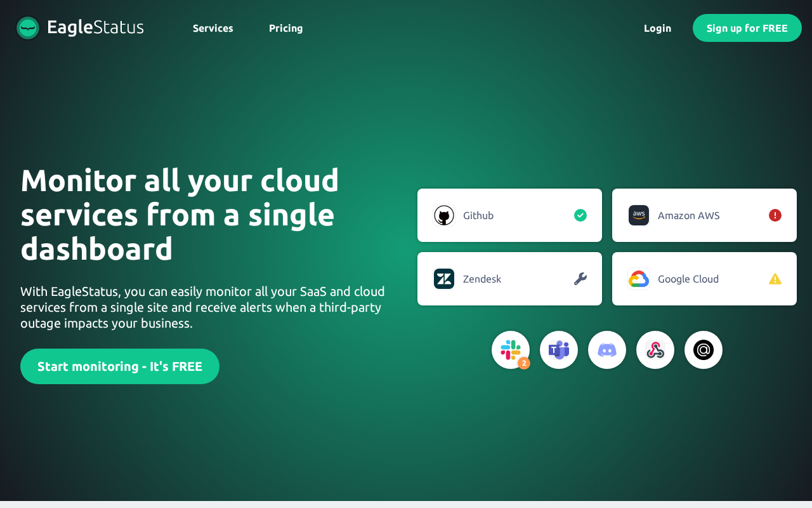
Task: Click the headline about monitoring cloud services
Action: [x=180, y=215]
